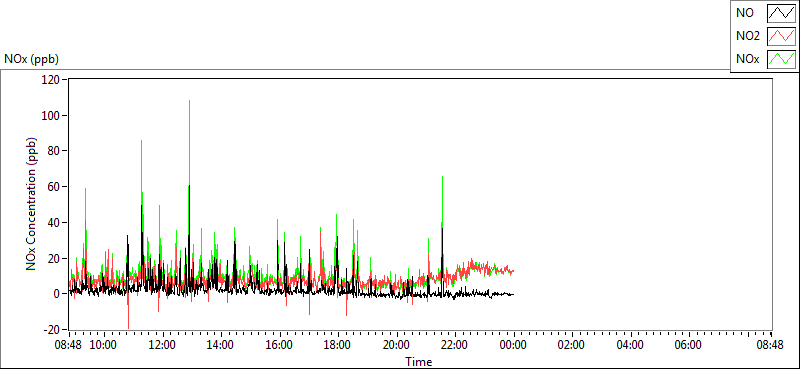The width and height of the screenshot is (800, 369).
Task: Click the 04:00 time axis label
Action: tap(630, 345)
